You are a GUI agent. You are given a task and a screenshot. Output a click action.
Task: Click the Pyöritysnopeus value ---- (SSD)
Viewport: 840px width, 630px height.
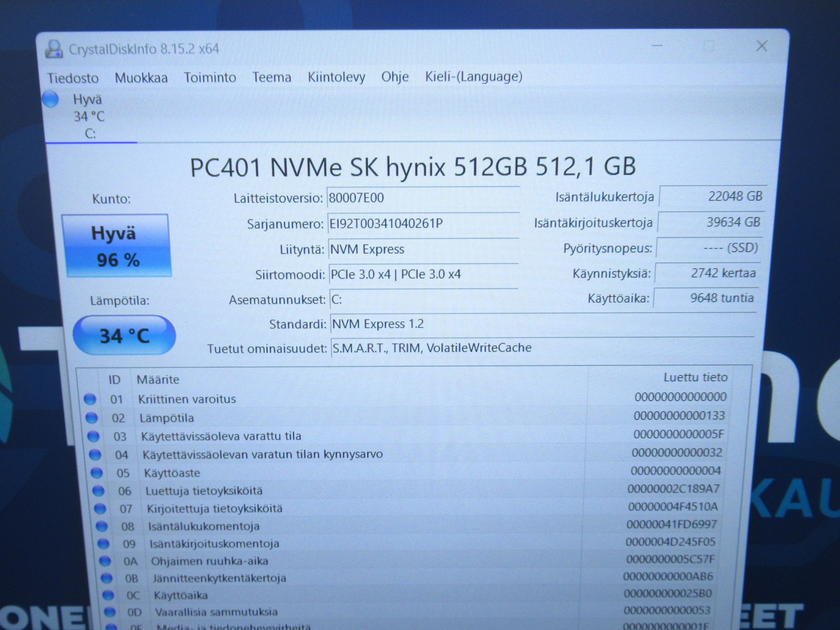coord(709,248)
